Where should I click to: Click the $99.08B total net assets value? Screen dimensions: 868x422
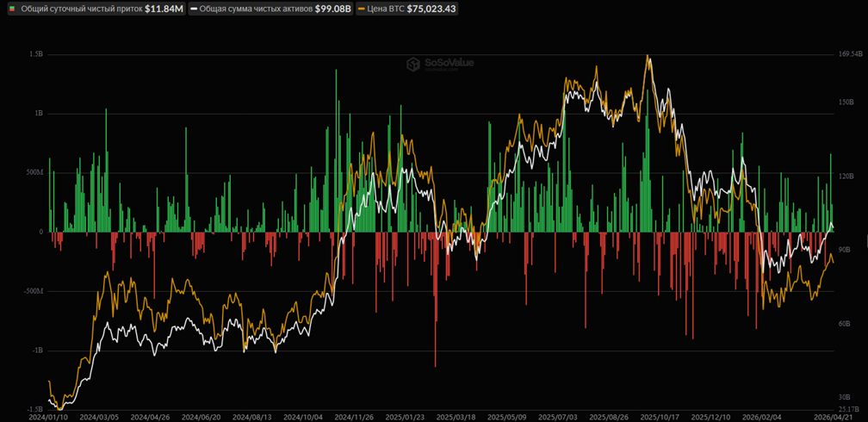(332, 9)
